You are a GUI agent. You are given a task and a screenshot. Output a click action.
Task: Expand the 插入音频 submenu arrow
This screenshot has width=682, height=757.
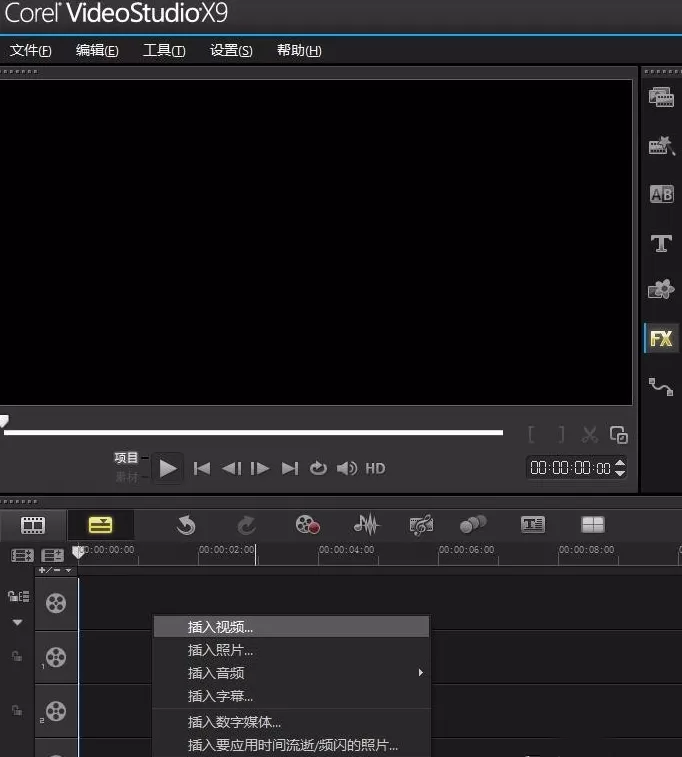click(421, 673)
